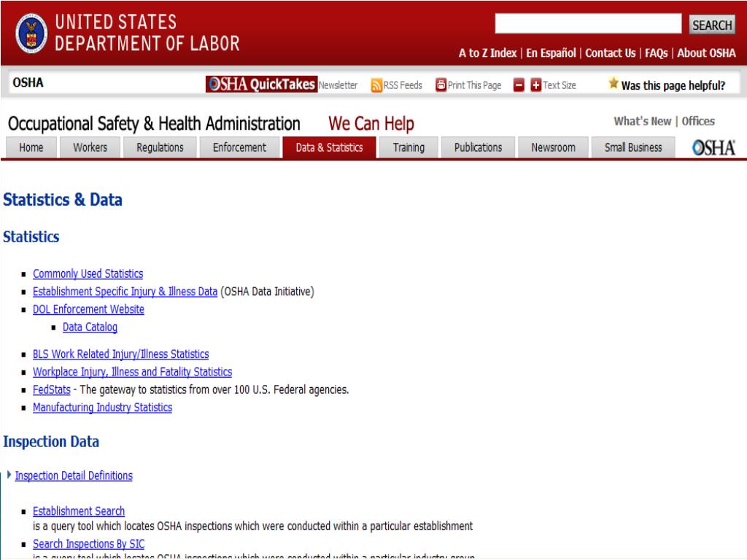
Task: Open the Enforcement tab
Action: pos(239,147)
